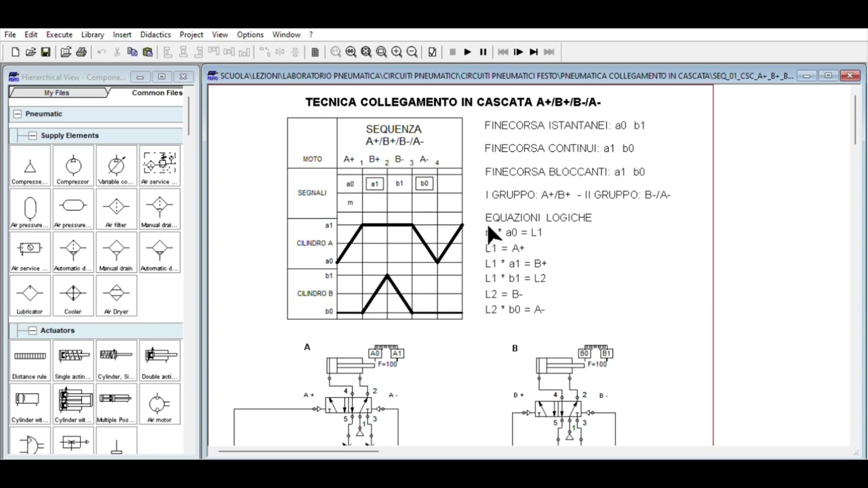The height and width of the screenshot is (488, 868).
Task: Start the simulation with the play button
Action: point(467,52)
